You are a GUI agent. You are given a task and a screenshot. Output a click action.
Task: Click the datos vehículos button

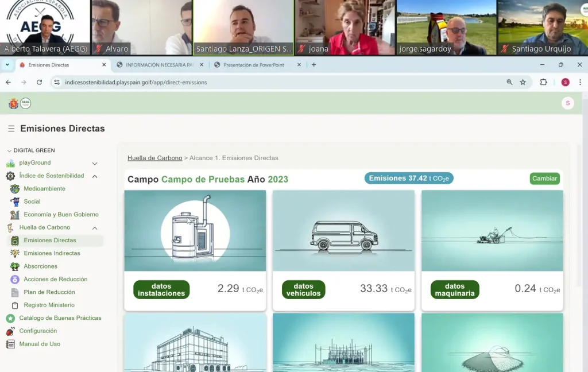click(x=303, y=289)
